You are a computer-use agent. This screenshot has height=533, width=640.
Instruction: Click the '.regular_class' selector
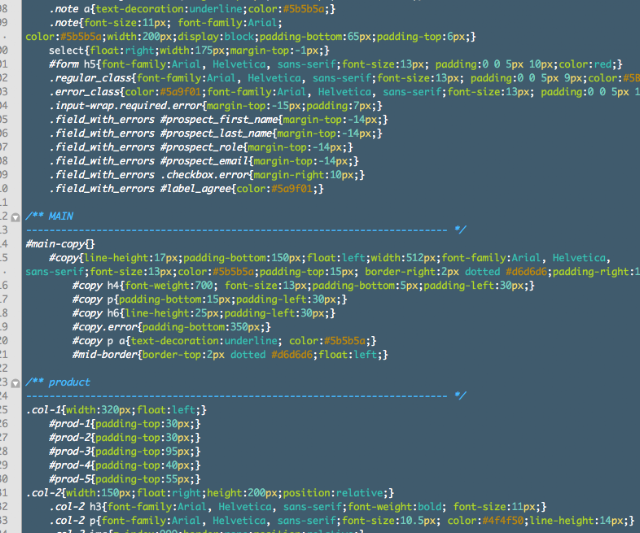pyautogui.click(x=91, y=78)
